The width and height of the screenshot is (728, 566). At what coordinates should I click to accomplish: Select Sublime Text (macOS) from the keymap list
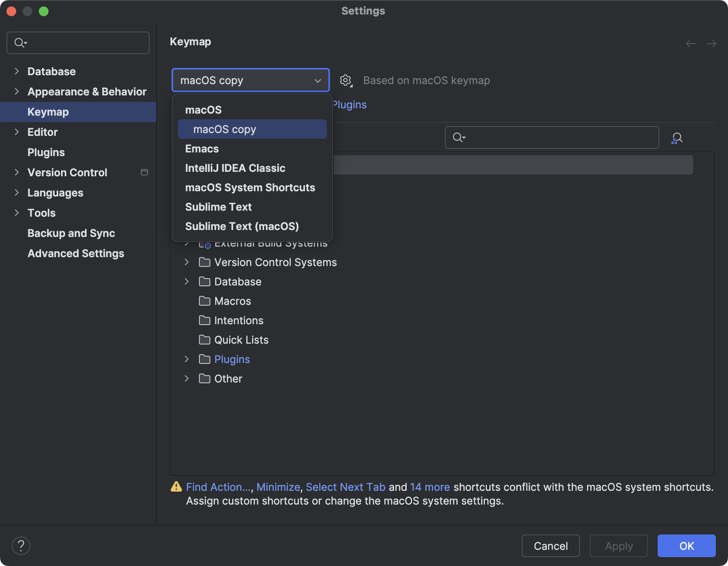pyautogui.click(x=242, y=226)
